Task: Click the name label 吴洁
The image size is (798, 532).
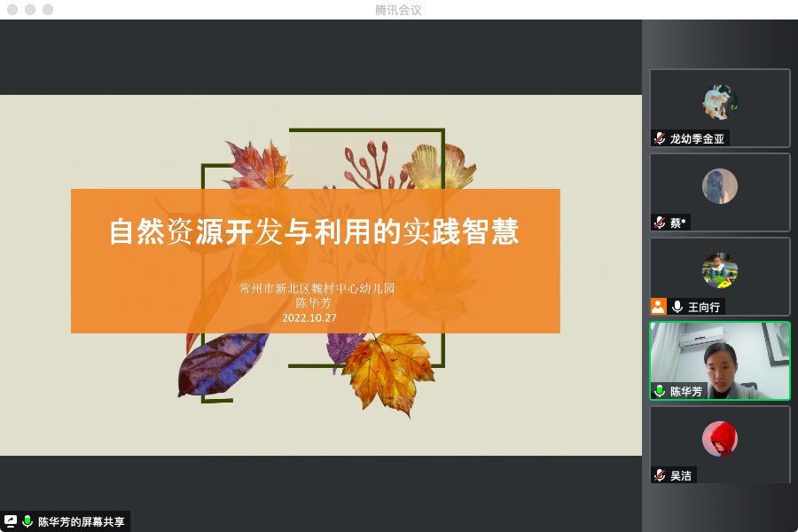Action: click(680, 475)
